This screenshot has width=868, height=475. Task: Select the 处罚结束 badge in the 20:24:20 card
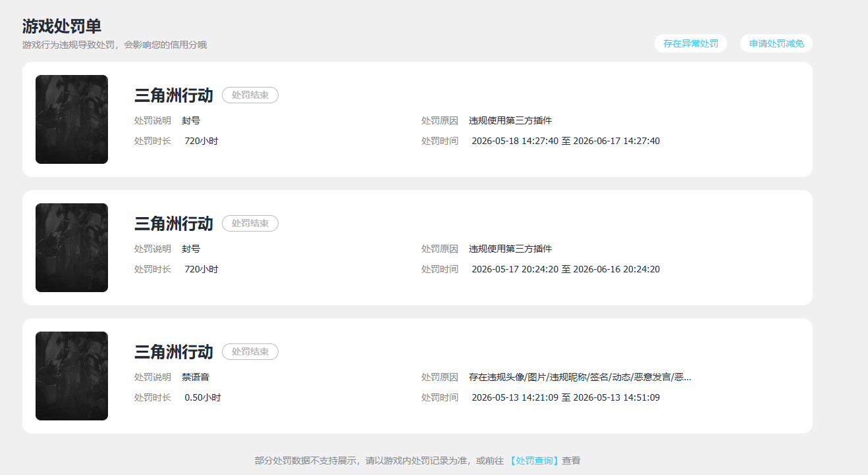[250, 224]
